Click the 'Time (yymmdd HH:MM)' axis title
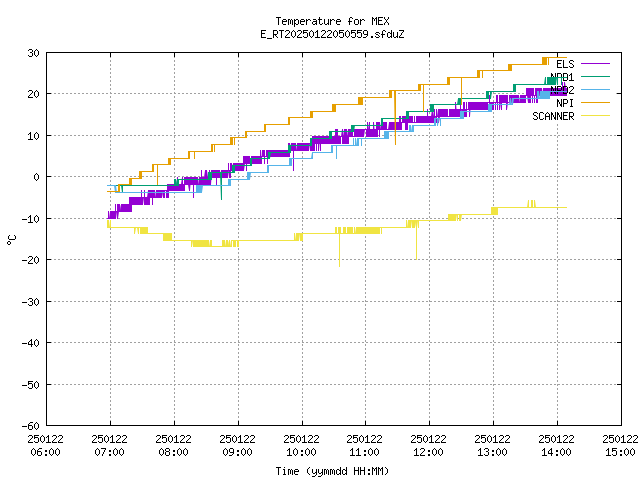640x480 pixels. tap(332, 471)
